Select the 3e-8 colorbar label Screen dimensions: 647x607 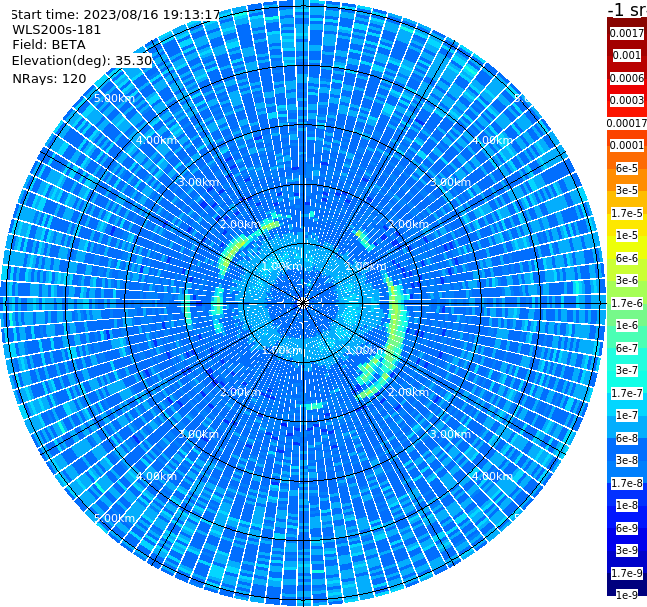point(627,460)
